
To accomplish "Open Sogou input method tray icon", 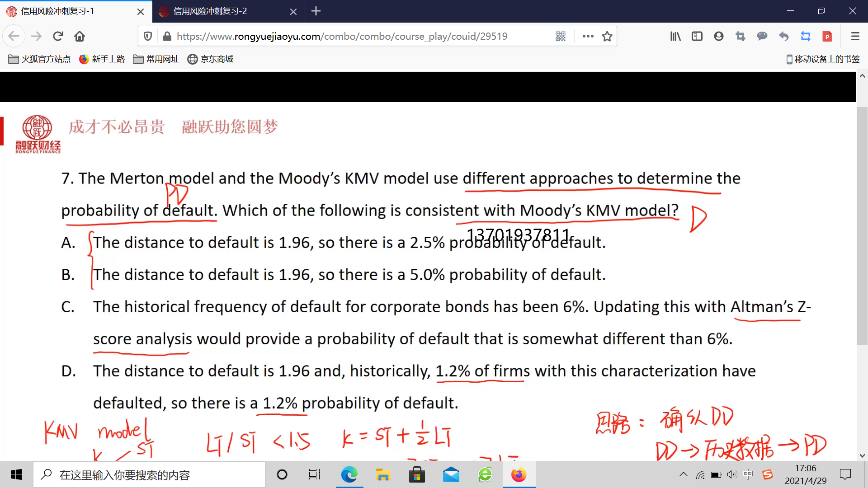I will coord(768,474).
